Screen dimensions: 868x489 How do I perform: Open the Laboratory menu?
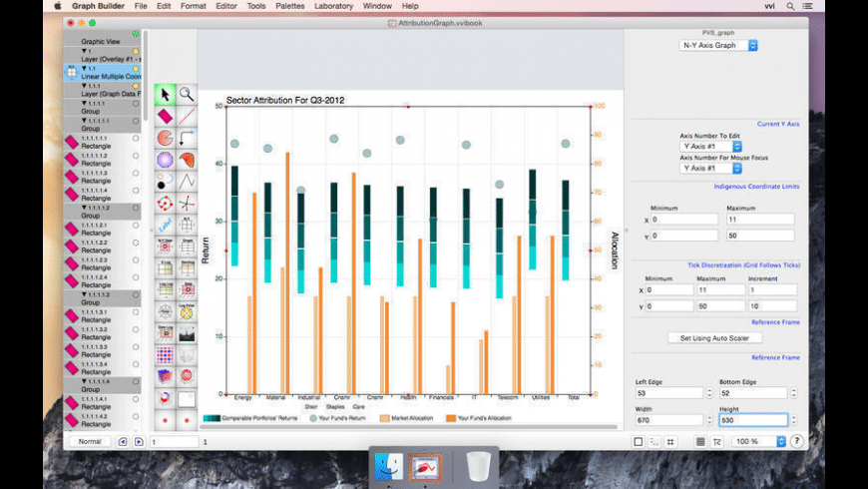click(x=333, y=6)
